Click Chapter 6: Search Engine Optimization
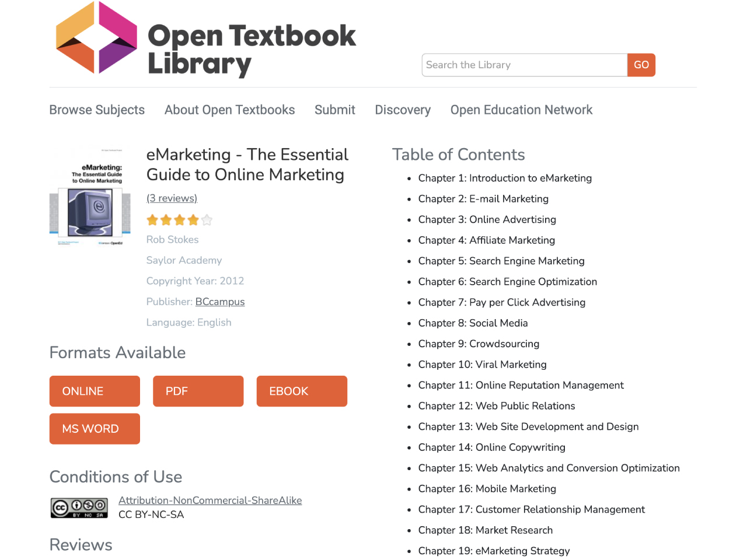 click(508, 282)
